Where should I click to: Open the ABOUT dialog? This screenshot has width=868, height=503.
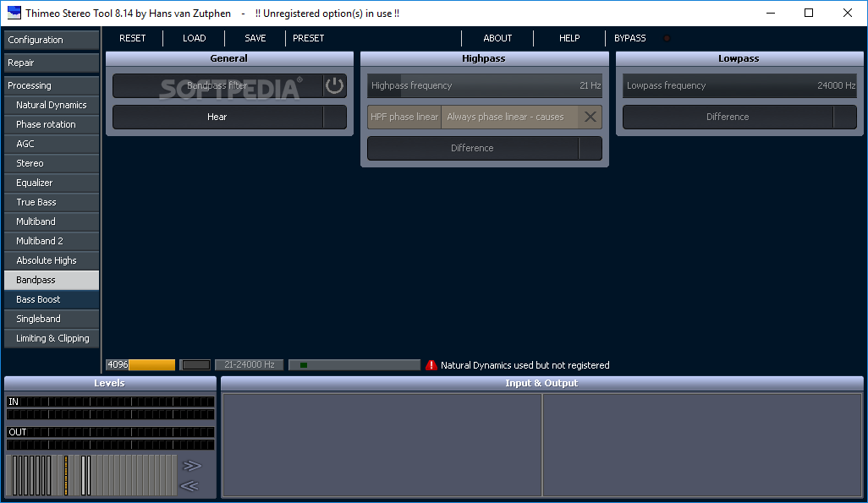tap(497, 38)
